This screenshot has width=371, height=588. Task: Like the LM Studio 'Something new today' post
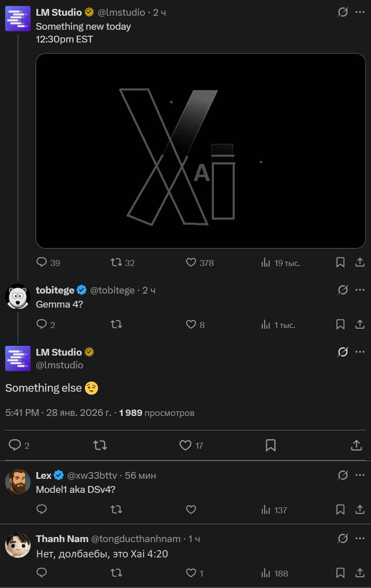pyautogui.click(x=191, y=263)
